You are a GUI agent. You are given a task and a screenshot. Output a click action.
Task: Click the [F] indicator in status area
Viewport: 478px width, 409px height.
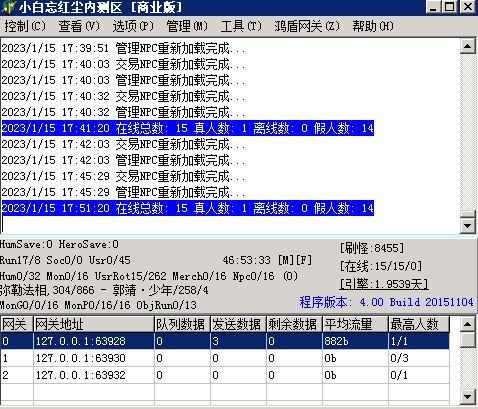(x=303, y=260)
